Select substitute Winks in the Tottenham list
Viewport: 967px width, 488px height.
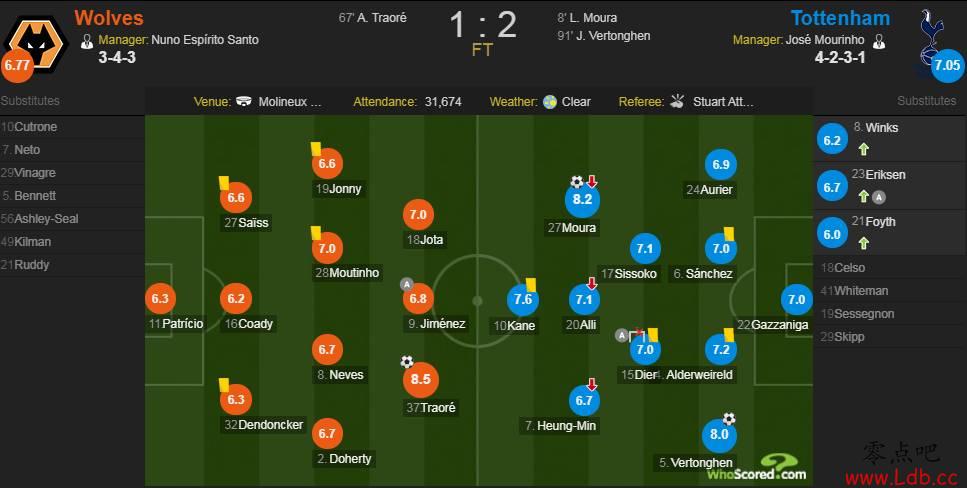(x=882, y=128)
